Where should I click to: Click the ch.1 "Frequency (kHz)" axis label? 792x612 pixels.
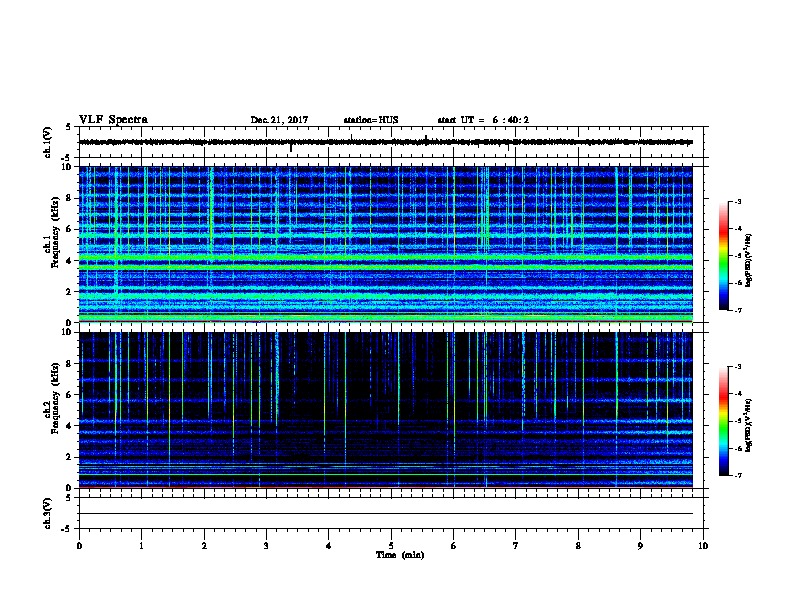pyautogui.click(x=55, y=232)
